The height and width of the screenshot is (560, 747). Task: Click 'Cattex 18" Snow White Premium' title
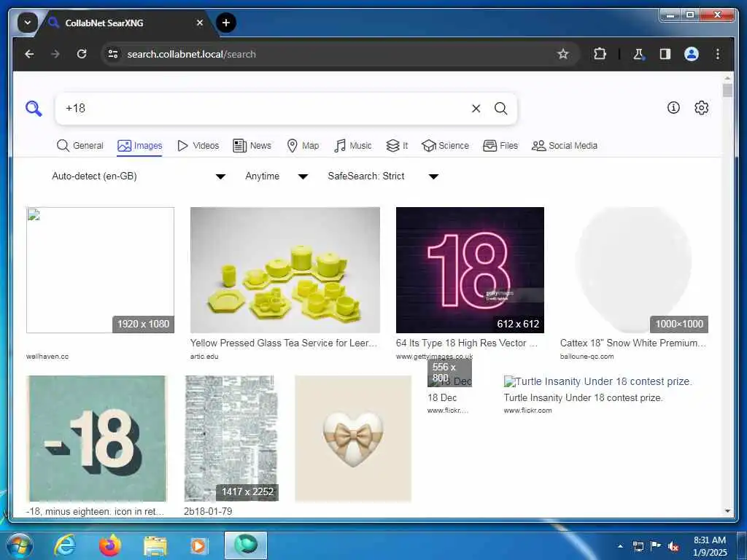point(633,343)
